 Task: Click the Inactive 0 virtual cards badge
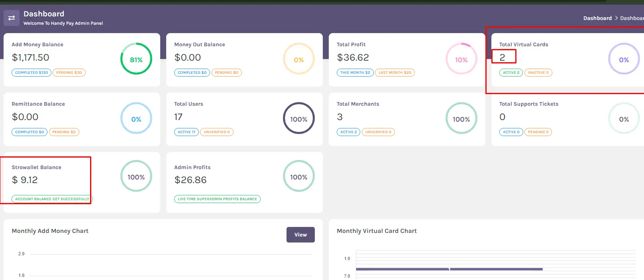(x=538, y=73)
